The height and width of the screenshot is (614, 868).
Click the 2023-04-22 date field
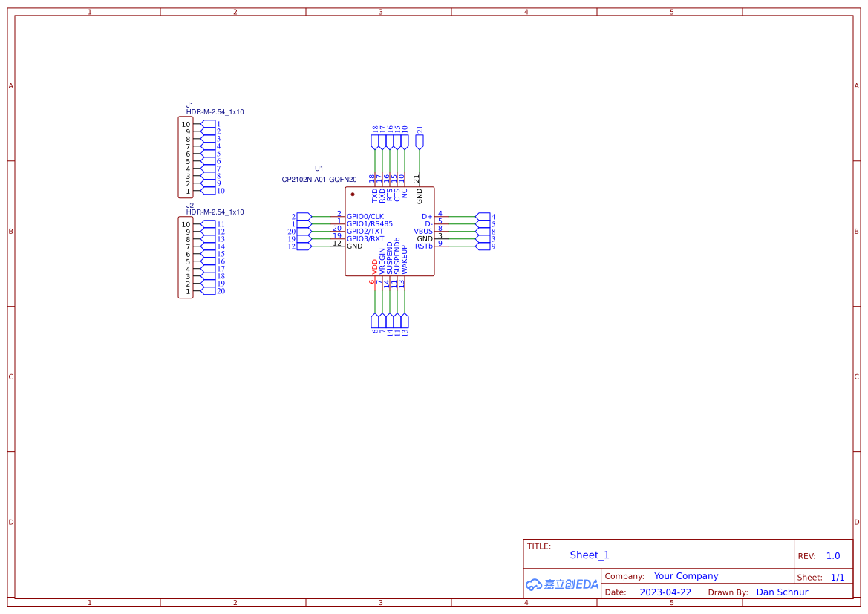665,592
